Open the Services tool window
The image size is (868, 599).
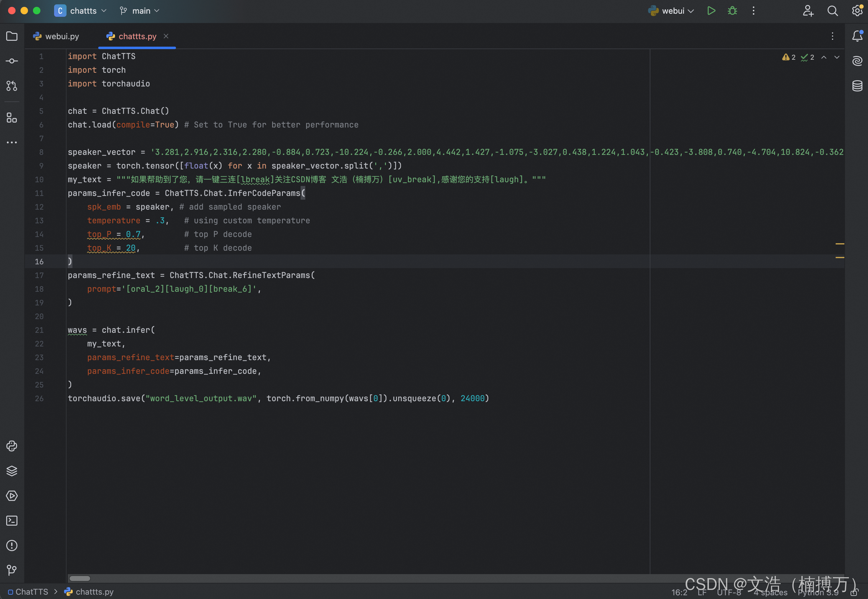pos(12,496)
